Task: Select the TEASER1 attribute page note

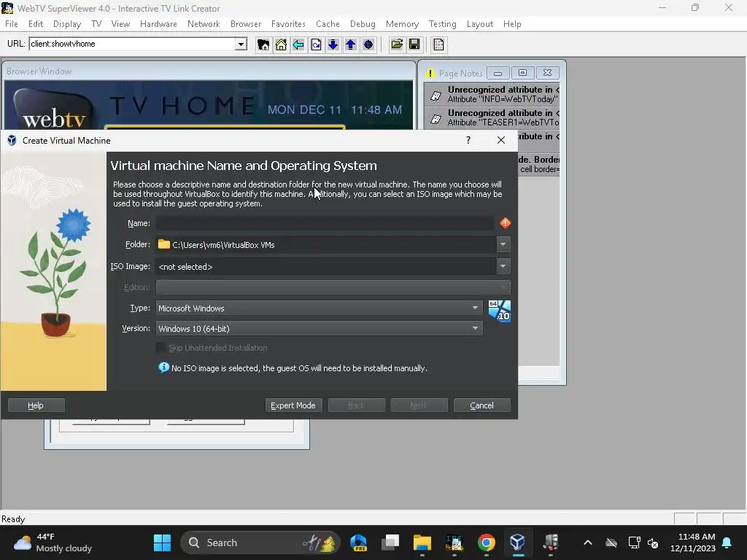Action: 492,117
